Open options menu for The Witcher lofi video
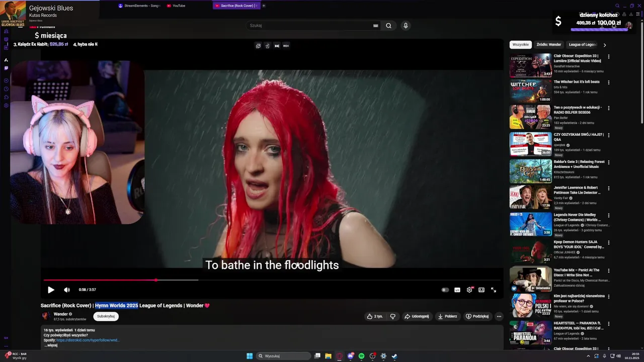The image size is (644, 362). pyautogui.click(x=608, y=82)
